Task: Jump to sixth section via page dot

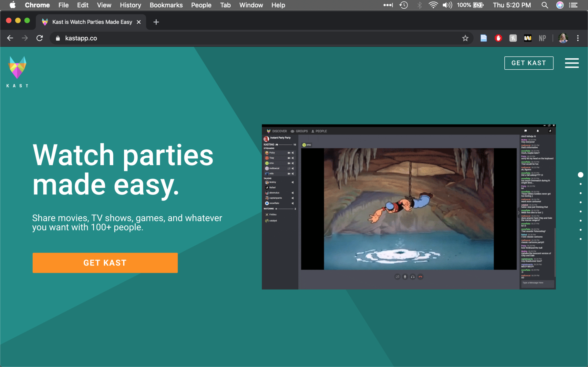Action: [581, 221]
